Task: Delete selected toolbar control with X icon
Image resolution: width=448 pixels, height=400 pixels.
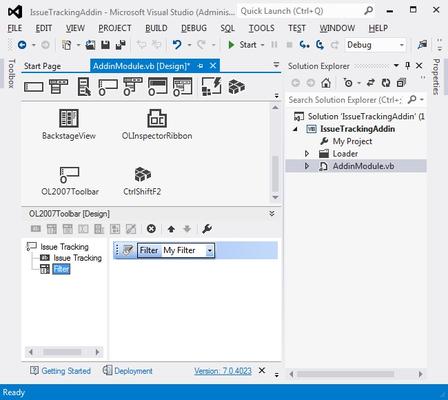Action: pyautogui.click(x=151, y=229)
